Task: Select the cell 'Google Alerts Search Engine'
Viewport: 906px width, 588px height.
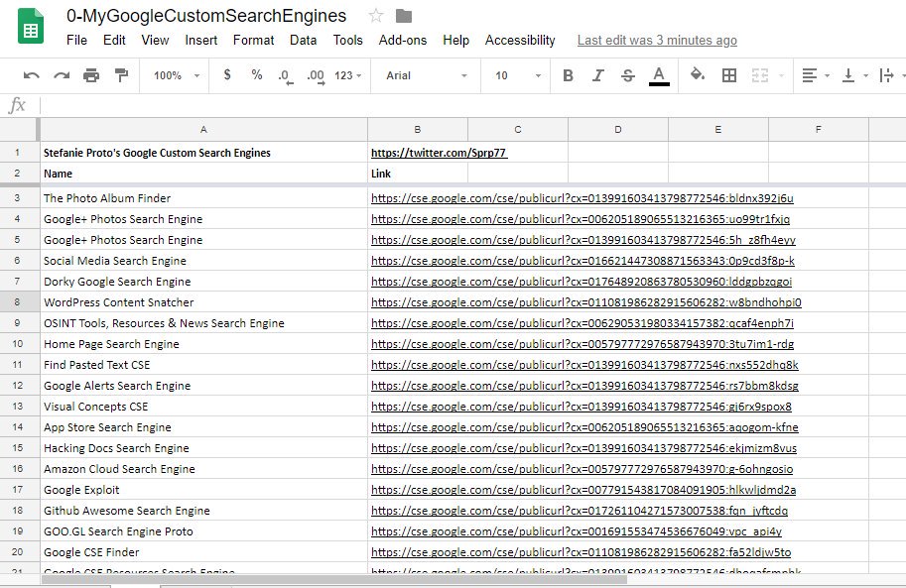Action: (203, 386)
